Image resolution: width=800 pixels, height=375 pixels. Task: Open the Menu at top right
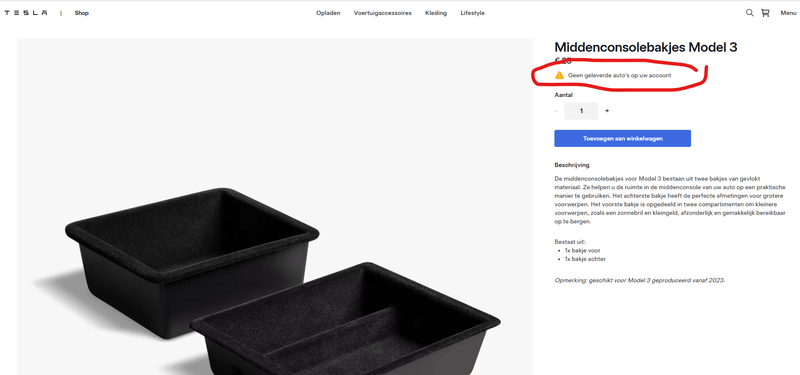point(788,13)
